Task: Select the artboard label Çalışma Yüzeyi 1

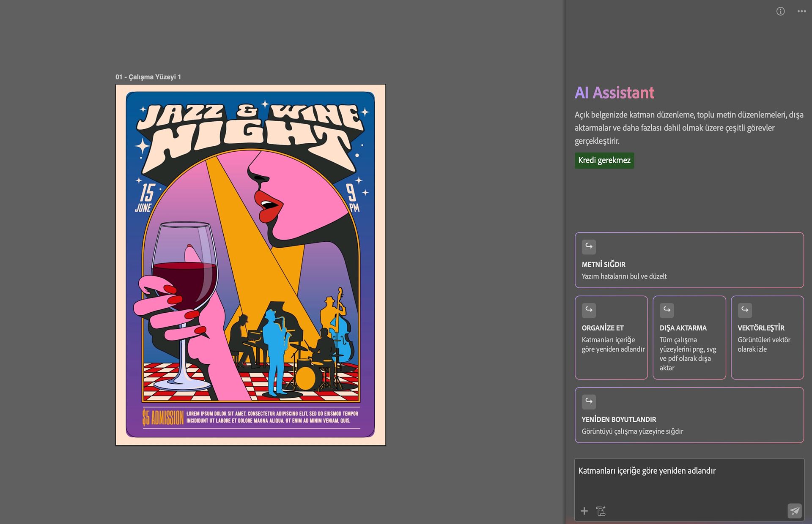Action: tap(148, 77)
